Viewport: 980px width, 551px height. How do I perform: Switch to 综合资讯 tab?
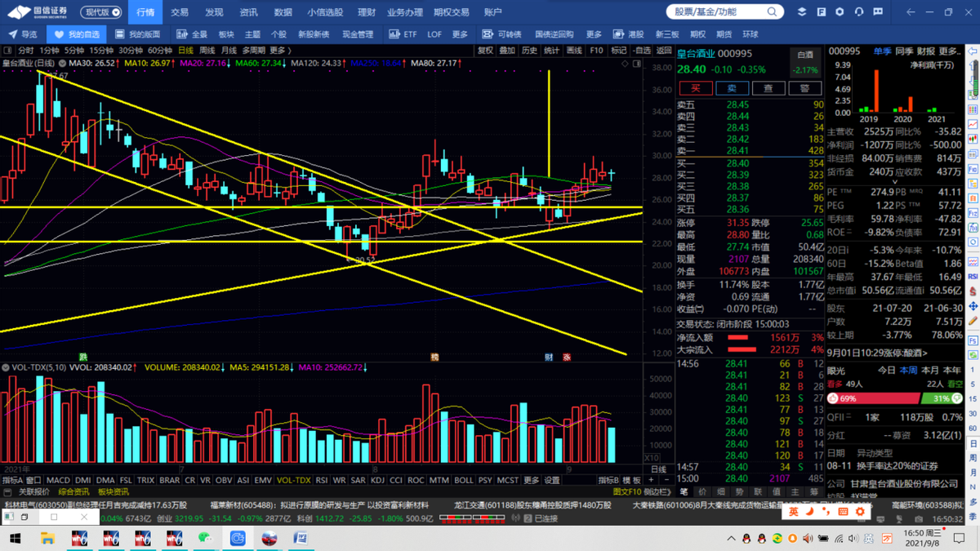pos(73,492)
